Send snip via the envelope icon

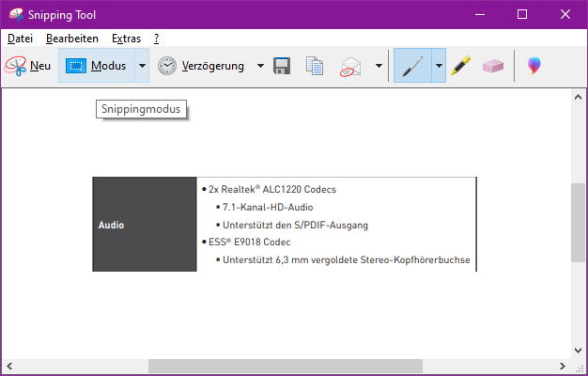coord(350,67)
